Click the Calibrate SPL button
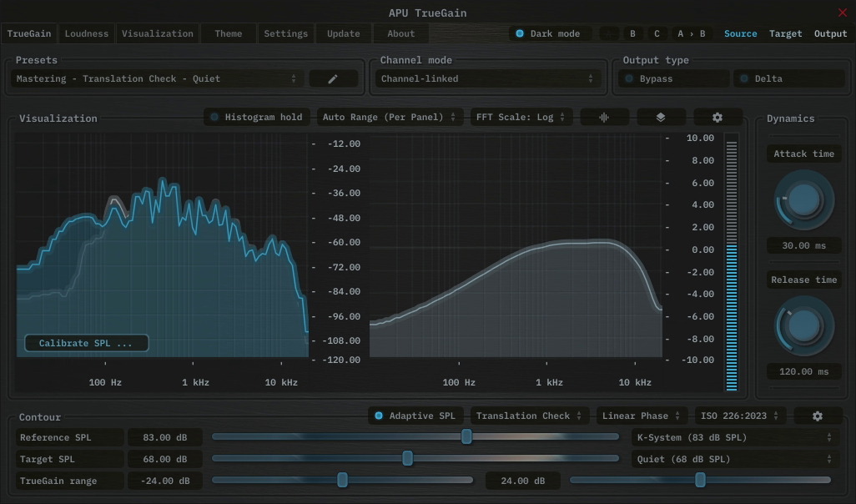This screenshot has height=504, width=856. [86, 343]
